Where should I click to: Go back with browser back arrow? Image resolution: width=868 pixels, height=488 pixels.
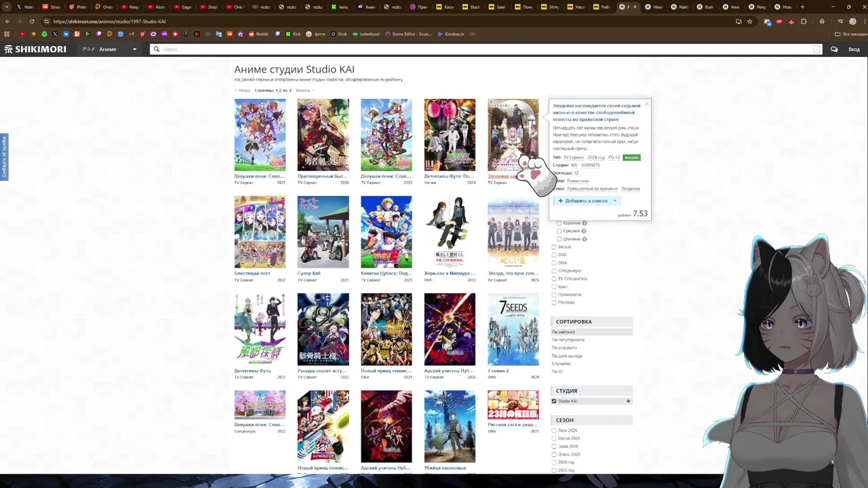click(7, 21)
